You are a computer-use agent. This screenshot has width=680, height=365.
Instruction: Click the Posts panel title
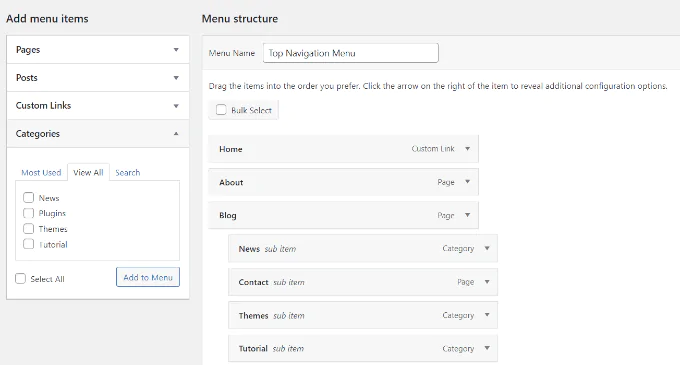[26, 78]
